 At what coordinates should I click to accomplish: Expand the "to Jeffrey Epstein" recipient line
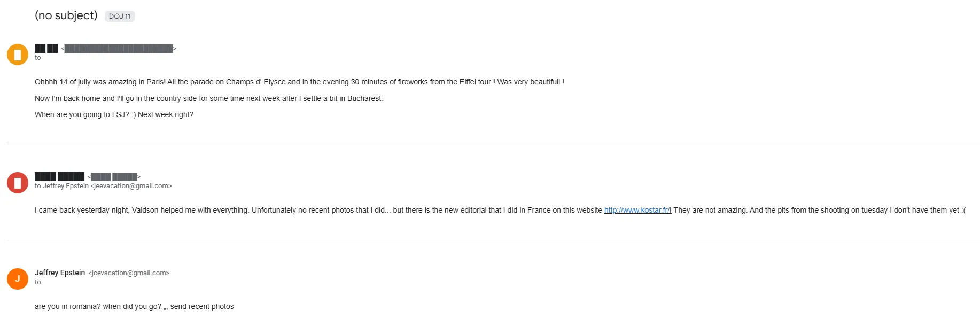coord(103,186)
